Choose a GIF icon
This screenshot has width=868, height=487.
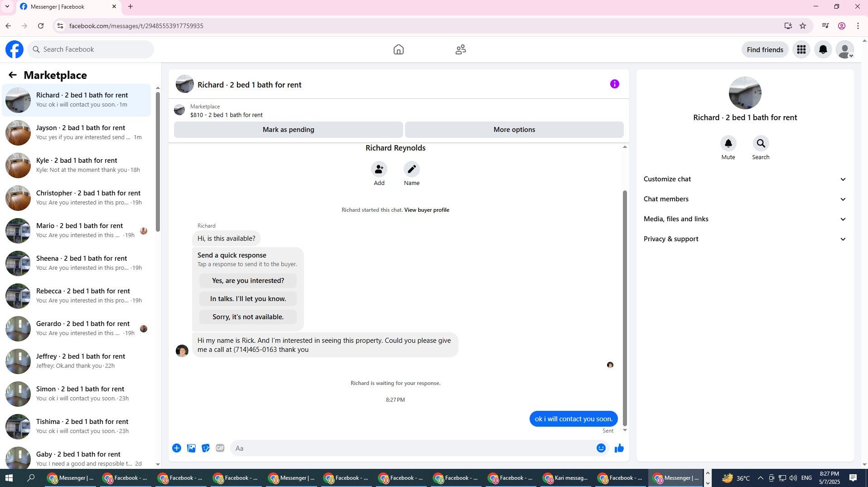coord(220,448)
